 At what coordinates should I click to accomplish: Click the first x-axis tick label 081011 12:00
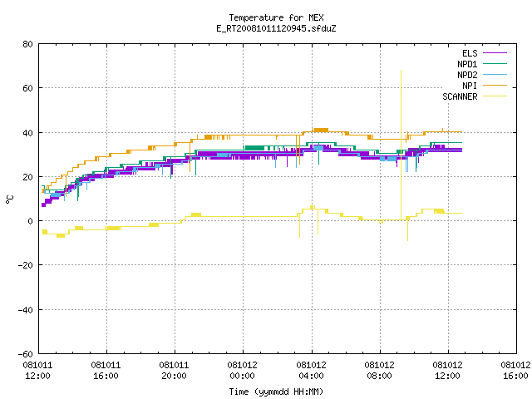[x=37, y=371]
